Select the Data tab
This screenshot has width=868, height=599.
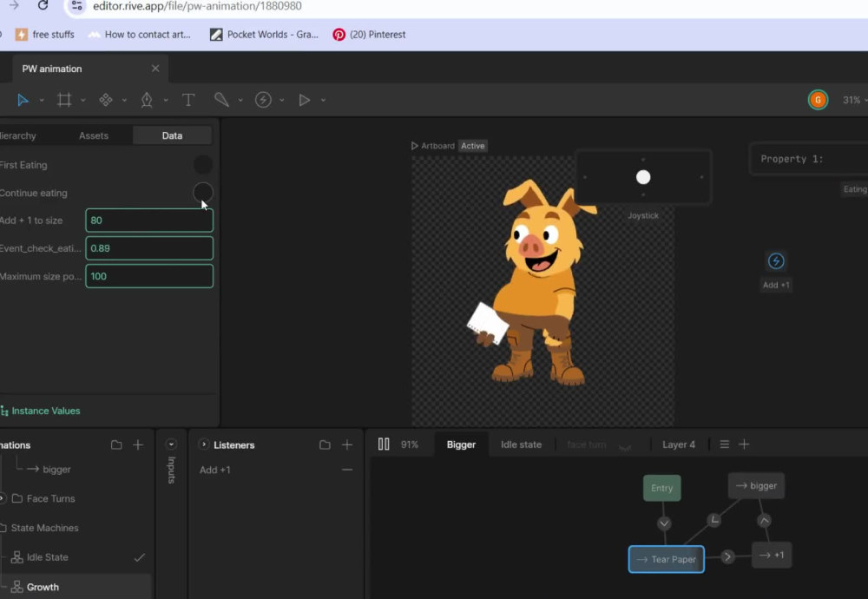tap(172, 135)
